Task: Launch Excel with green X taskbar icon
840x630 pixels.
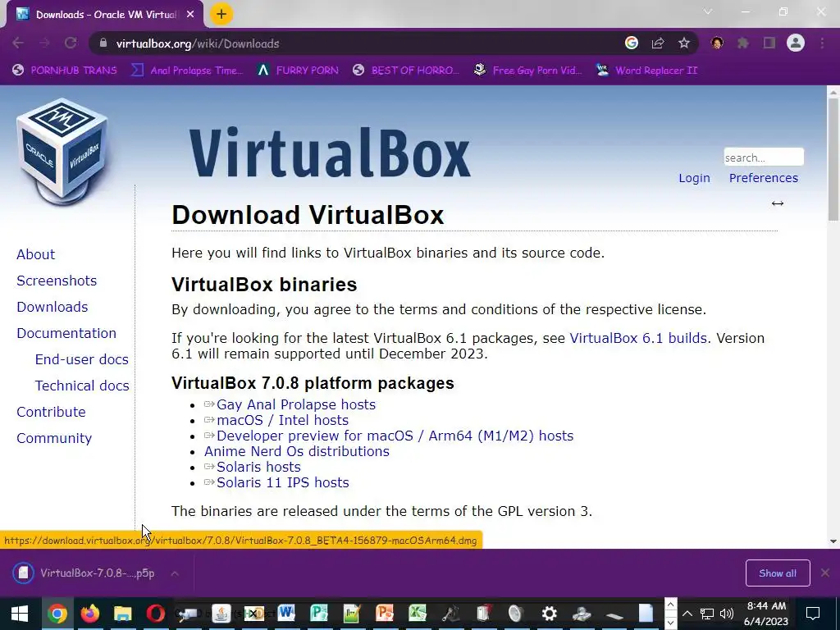Action: (418, 614)
